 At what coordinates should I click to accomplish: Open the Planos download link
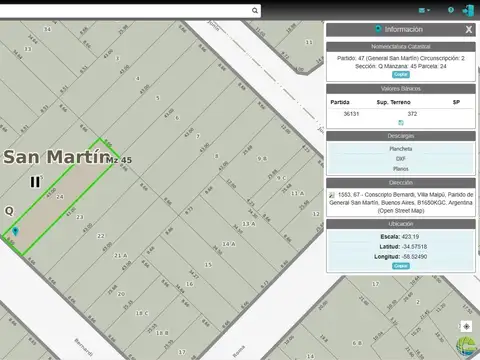coord(401,169)
